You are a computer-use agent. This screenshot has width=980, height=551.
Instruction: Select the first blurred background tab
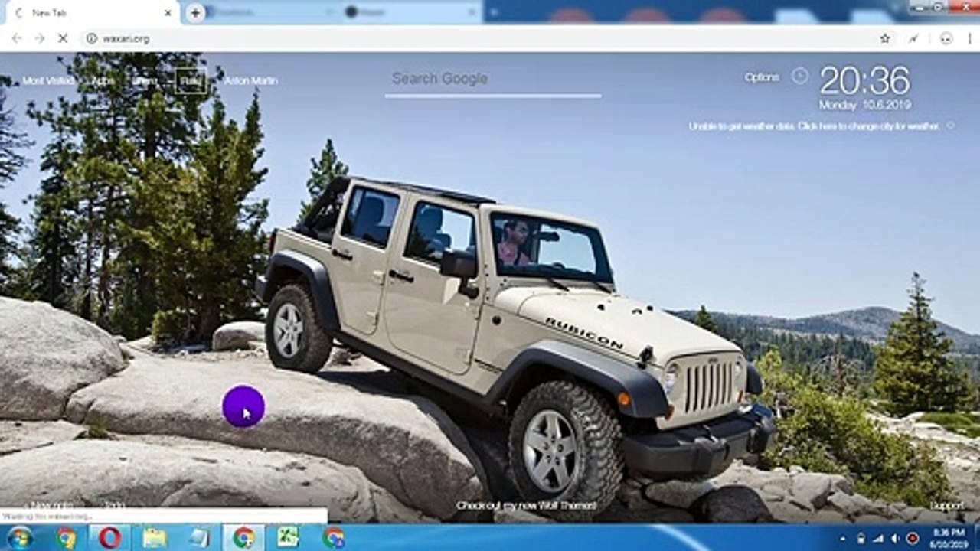point(269,12)
